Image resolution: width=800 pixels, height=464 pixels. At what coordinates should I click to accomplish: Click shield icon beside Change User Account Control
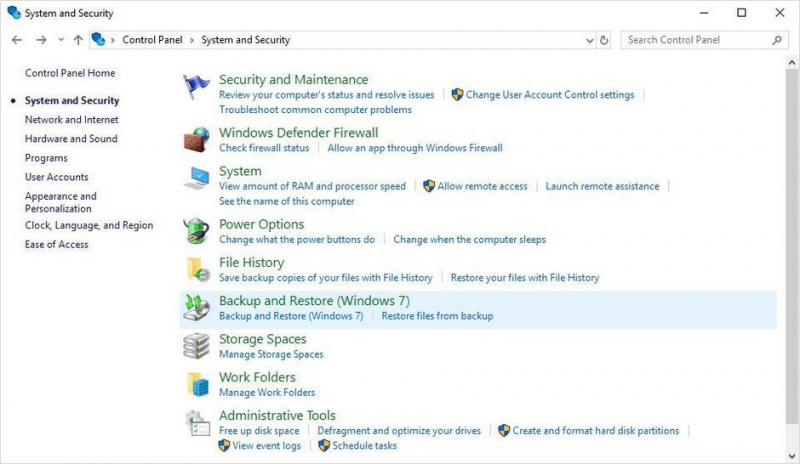click(458, 94)
